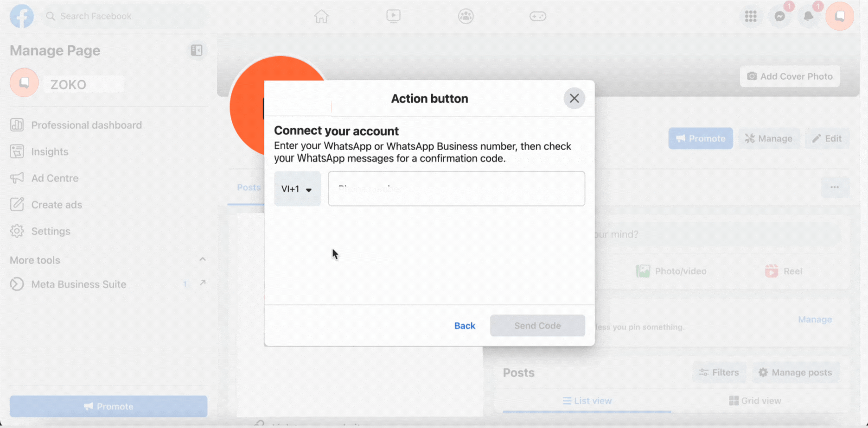Choose Photo/video post option
This screenshot has width=868, height=428.
pyautogui.click(x=671, y=271)
